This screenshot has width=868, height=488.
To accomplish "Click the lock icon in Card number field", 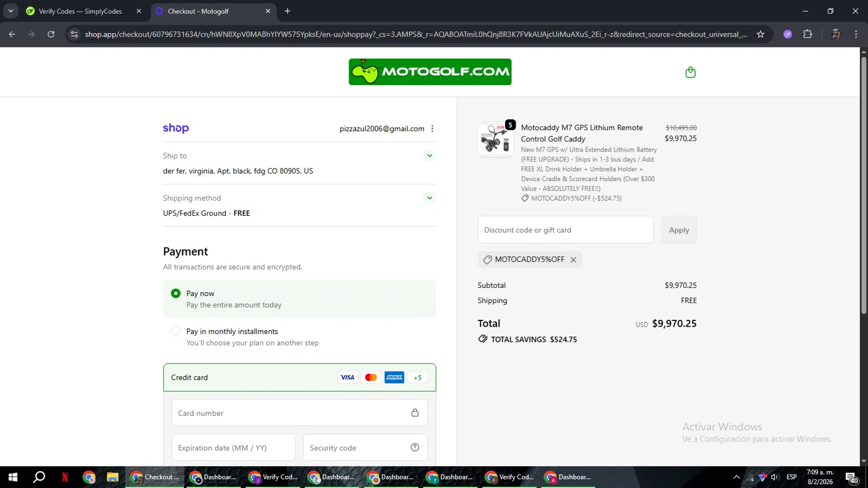I will point(415,413).
